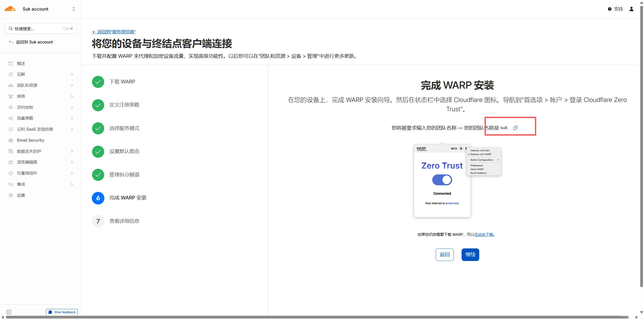Go back to Suk account
This screenshot has height=319, width=644.
click(34, 42)
